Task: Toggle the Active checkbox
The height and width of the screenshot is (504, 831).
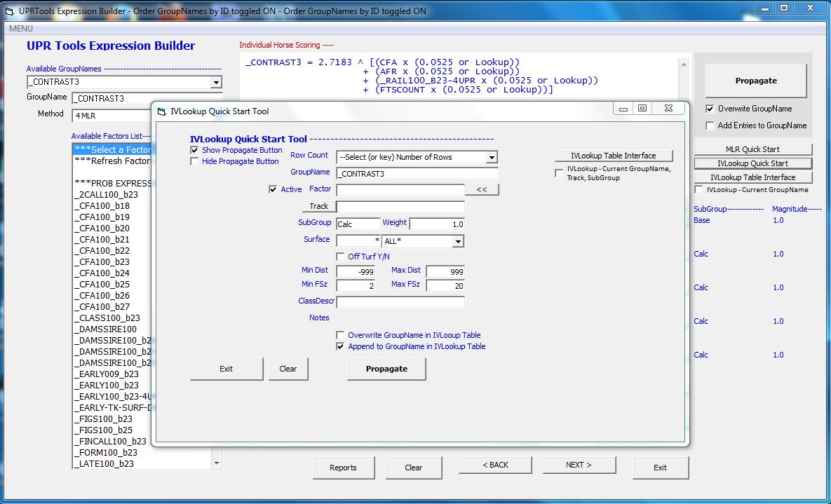Action: coord(273,189)
